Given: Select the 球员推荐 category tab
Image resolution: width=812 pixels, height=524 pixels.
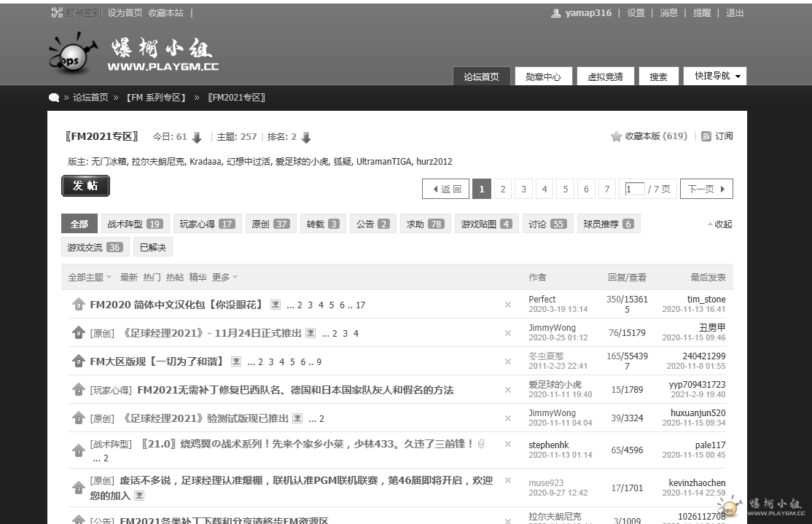Looking at the screenshot, I should (609, 224).
